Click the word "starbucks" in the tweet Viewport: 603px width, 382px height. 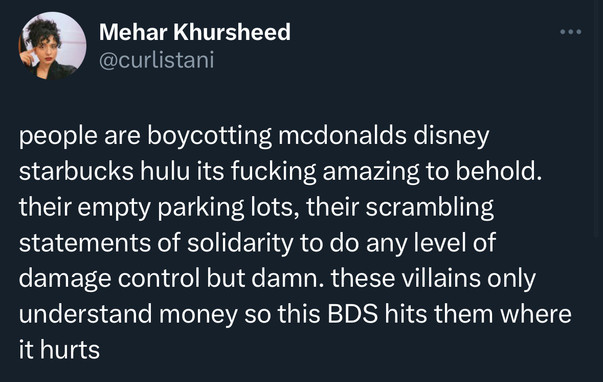click(76, 171)
